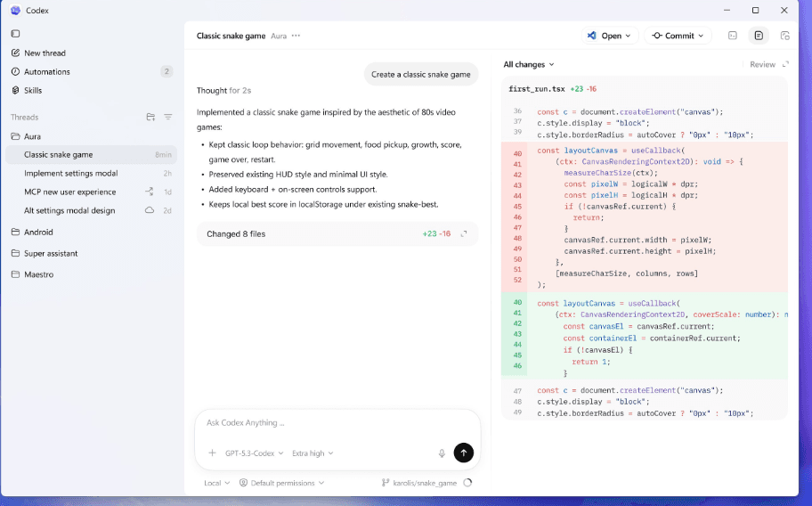This screenshot has width=812, height=506.
Task: Click the Threads section label
Action: [24, 117]
